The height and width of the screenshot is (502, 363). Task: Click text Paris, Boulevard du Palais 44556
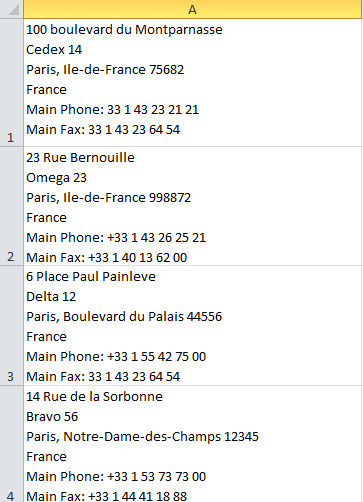(x=124, y=317)
